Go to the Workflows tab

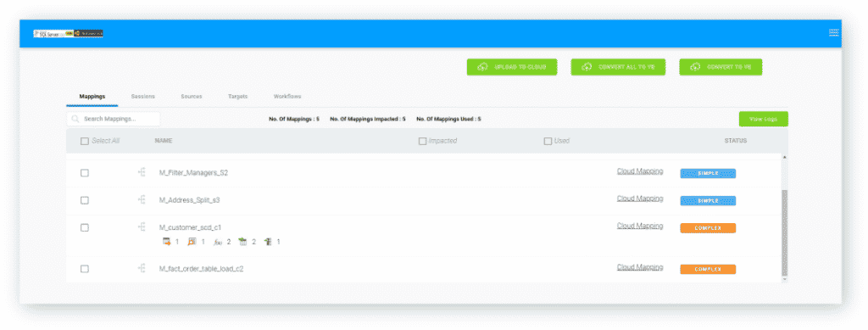287,97
